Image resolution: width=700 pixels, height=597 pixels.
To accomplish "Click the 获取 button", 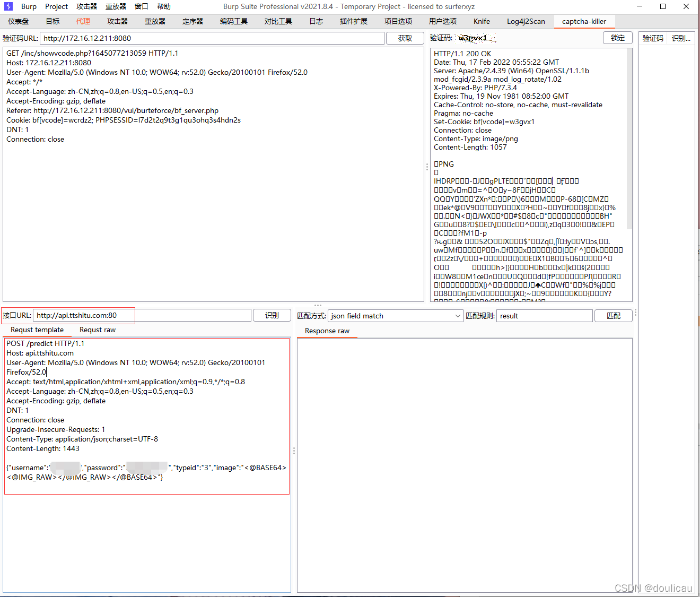I will (405, 38).
